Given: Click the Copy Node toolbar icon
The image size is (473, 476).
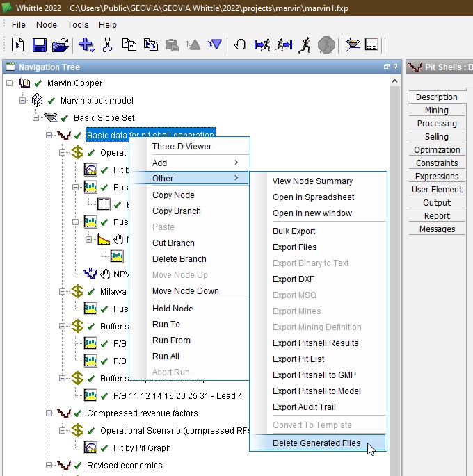Looking at the screenshot, I should click(129, 45).
